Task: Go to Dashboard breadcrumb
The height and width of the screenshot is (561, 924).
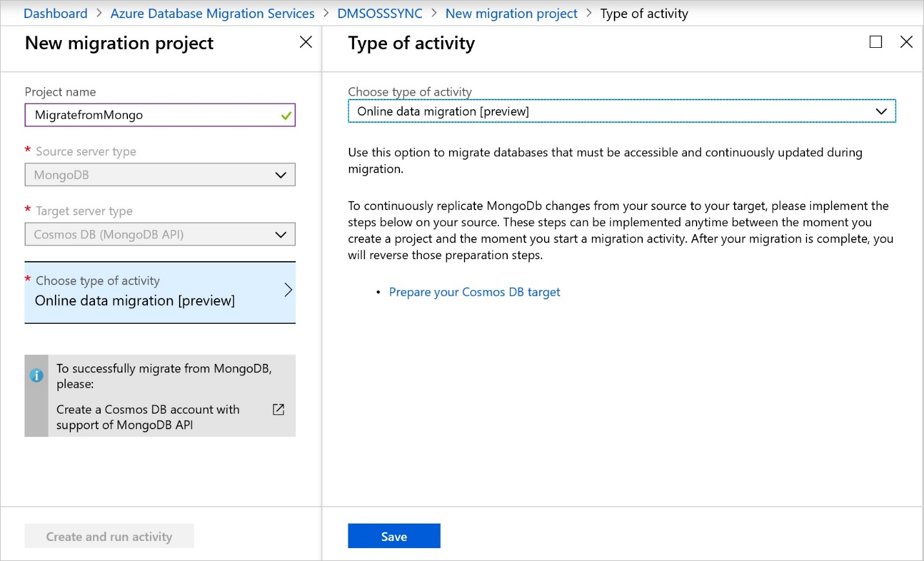Action: point(56,14)
